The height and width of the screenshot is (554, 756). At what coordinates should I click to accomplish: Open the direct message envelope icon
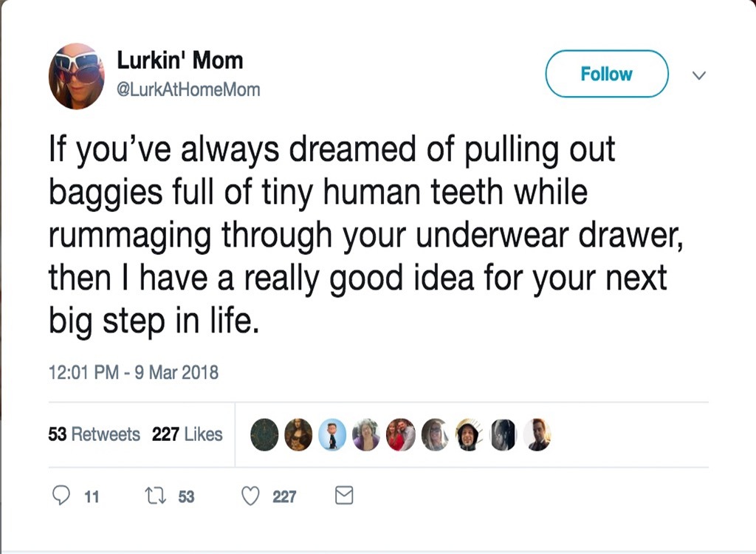coord(343,496)
